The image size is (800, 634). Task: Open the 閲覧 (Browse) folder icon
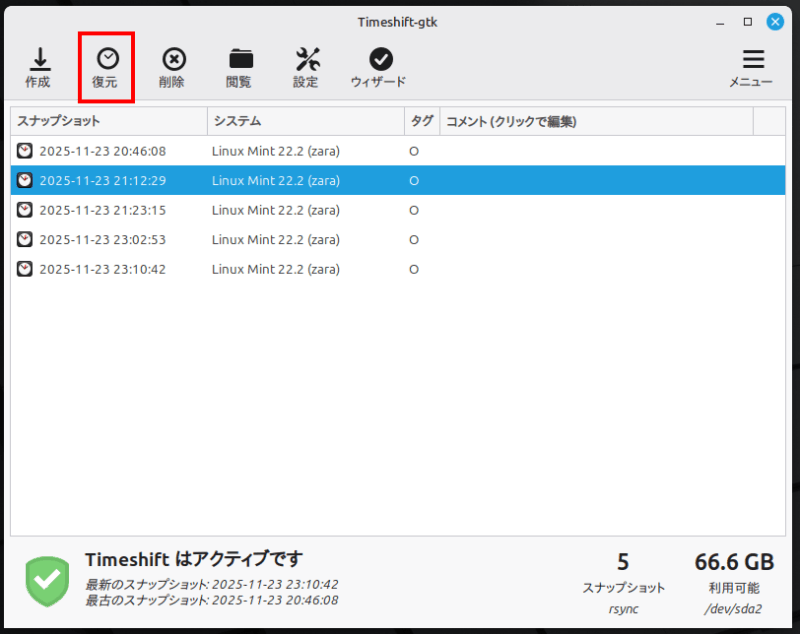coord(239,60)
